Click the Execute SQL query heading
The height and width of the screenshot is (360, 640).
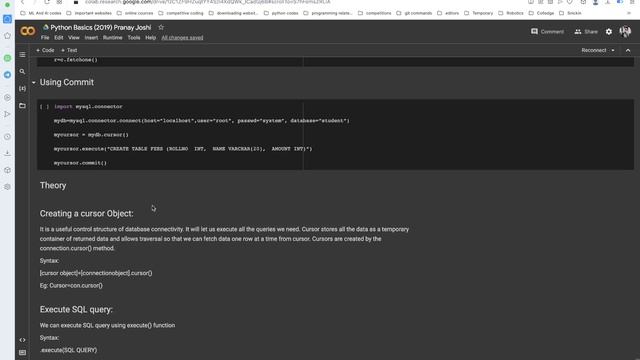tap(76, 309)
